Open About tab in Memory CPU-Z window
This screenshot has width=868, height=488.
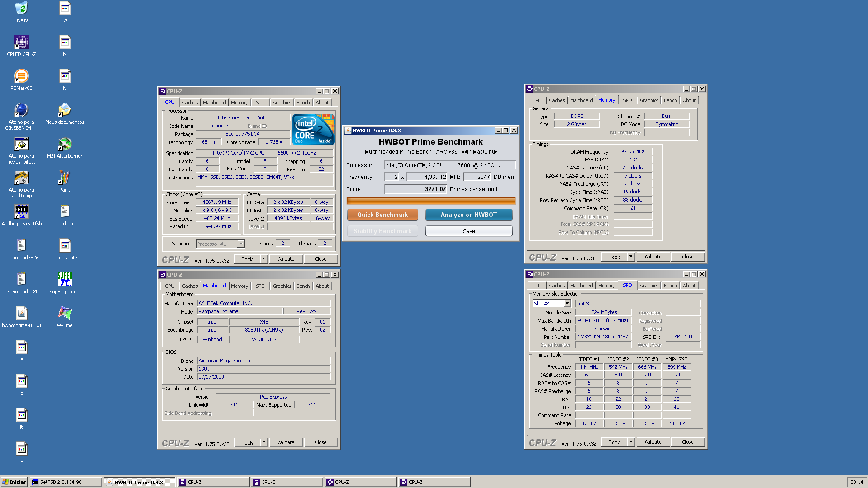pyautogui.click(x=689, y=100)
